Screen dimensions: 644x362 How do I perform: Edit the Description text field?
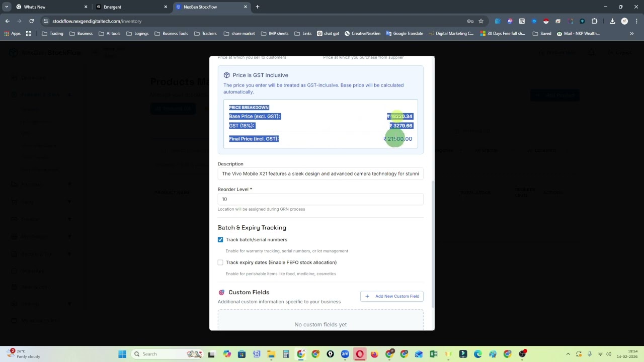point(320,173)
